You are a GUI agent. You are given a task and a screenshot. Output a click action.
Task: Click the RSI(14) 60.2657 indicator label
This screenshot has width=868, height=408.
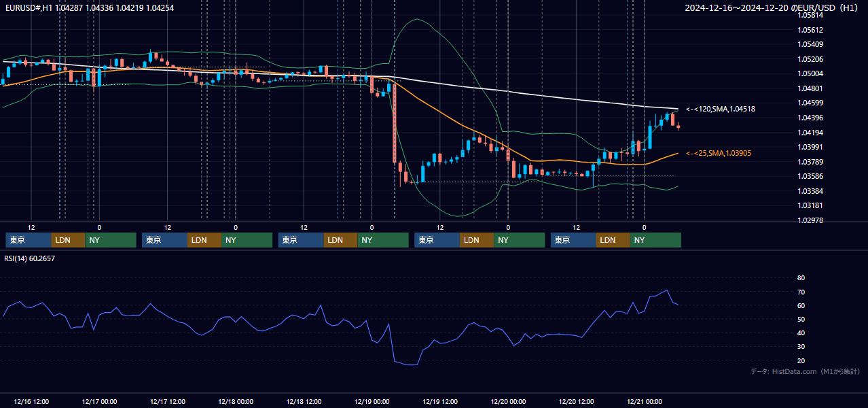coord(30,258)
